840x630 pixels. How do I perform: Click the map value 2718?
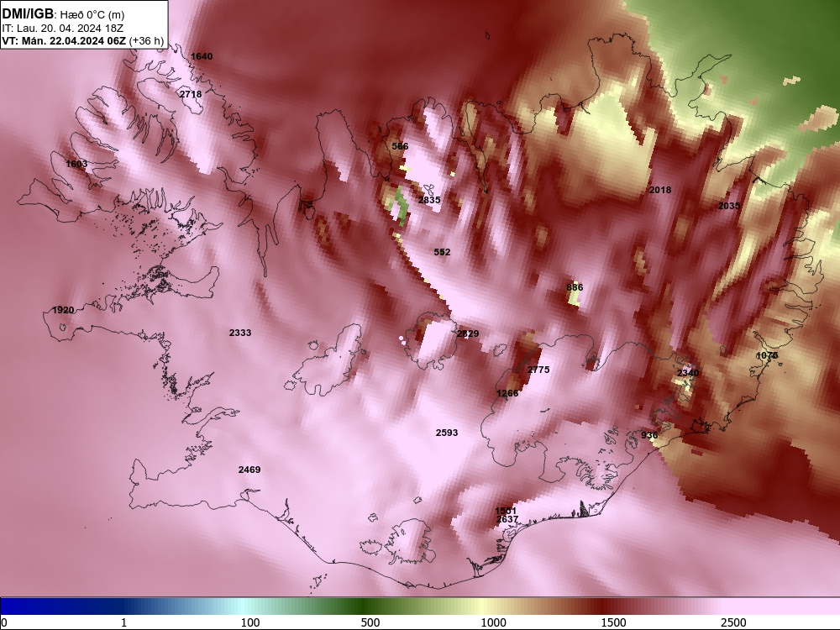191,94
